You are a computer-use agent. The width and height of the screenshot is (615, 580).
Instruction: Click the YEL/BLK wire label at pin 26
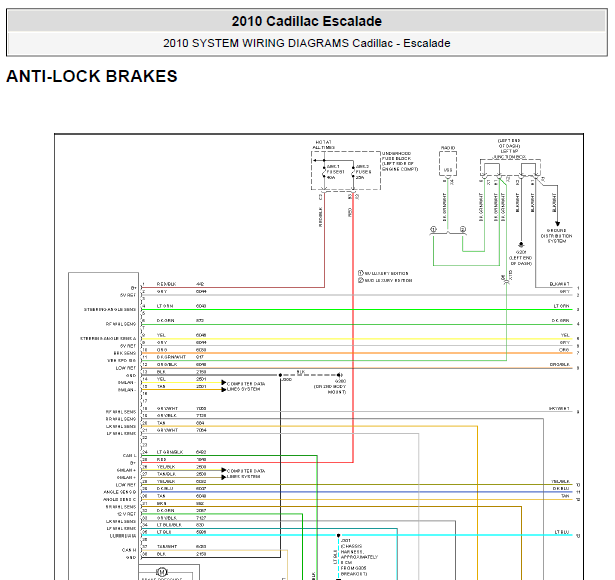tap(166, 467)
